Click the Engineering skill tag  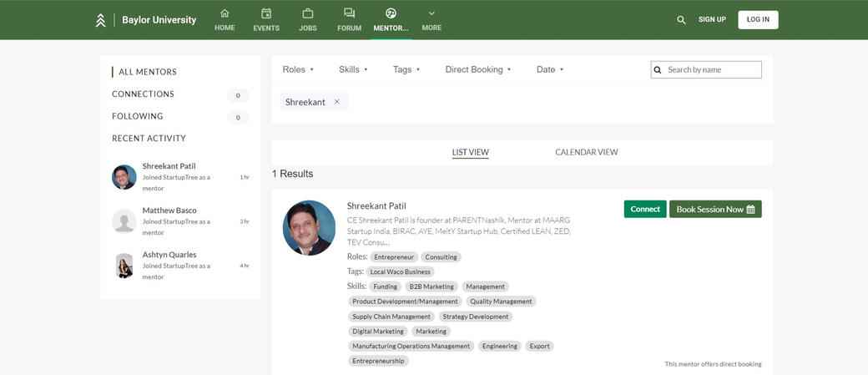[500, 347]
